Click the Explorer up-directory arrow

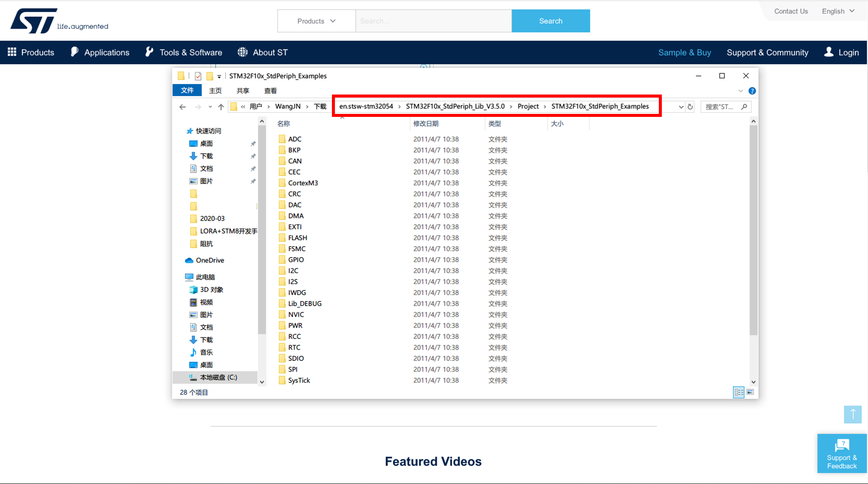tap(221, 107)
